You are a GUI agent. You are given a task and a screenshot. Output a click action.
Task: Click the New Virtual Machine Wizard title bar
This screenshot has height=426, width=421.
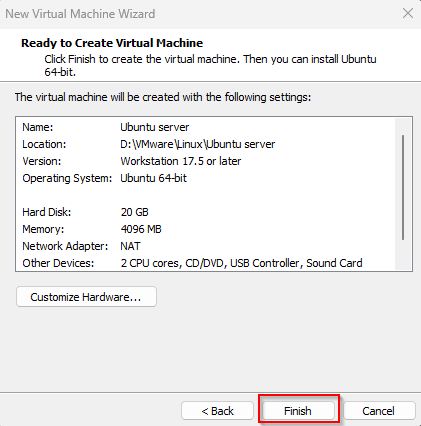200,14
